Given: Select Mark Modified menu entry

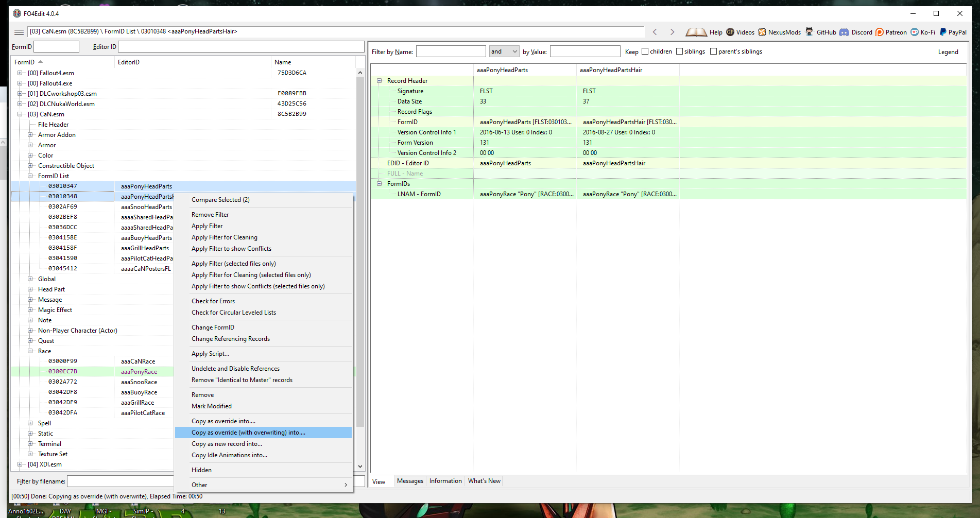Looking at the screenshot, I should [264, 406].
